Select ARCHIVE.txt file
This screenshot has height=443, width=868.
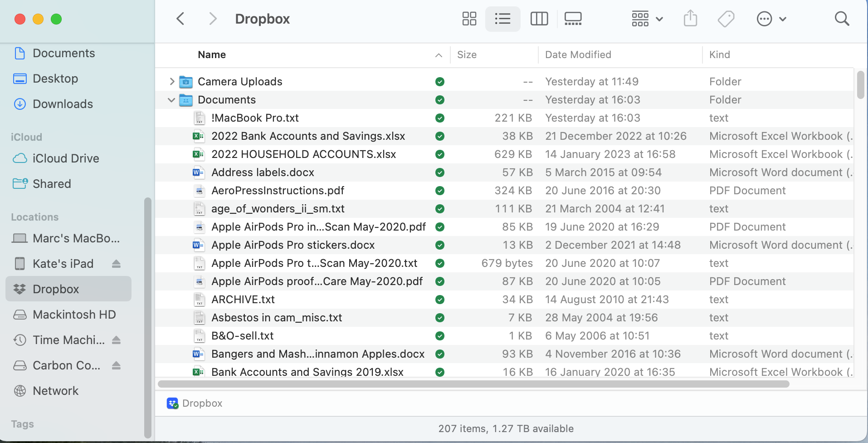click(504, 299)
